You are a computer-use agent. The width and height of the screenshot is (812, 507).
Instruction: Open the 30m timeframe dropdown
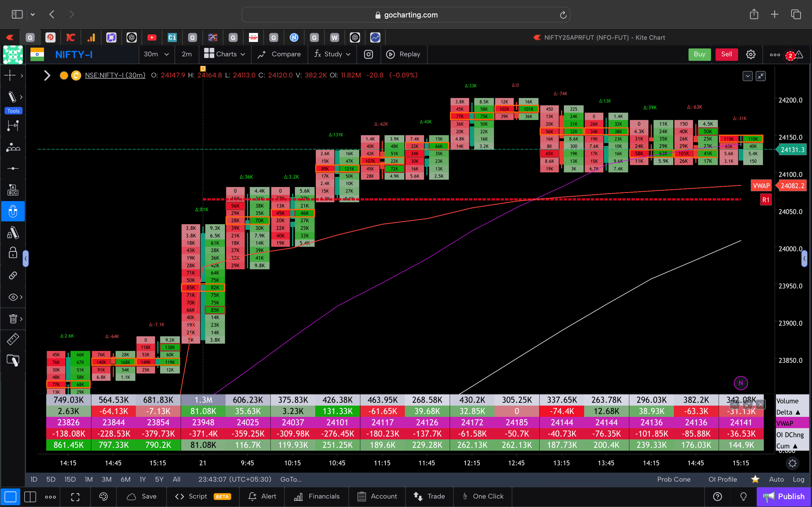pyautogui.click(x=156, y=54)
